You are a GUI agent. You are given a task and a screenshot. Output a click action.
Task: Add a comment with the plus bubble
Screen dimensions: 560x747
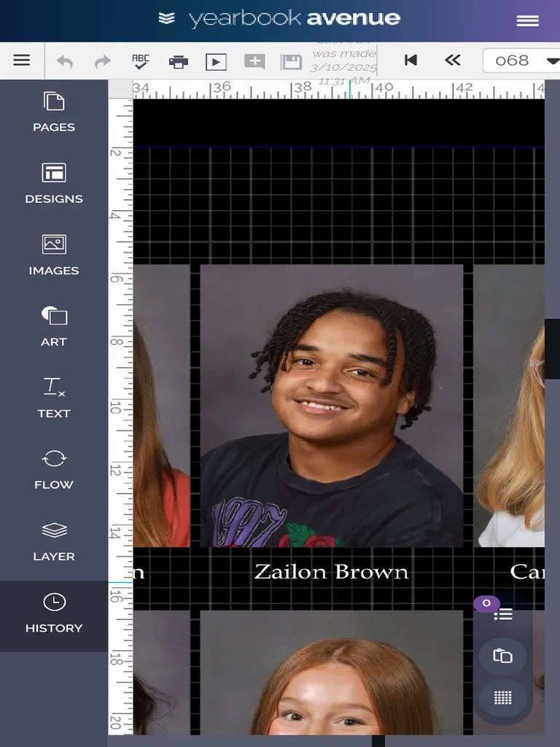pos(254,61)
